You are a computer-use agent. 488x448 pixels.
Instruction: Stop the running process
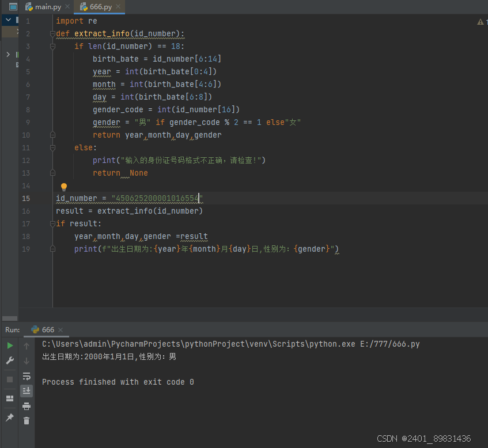(x=10, y=379)
